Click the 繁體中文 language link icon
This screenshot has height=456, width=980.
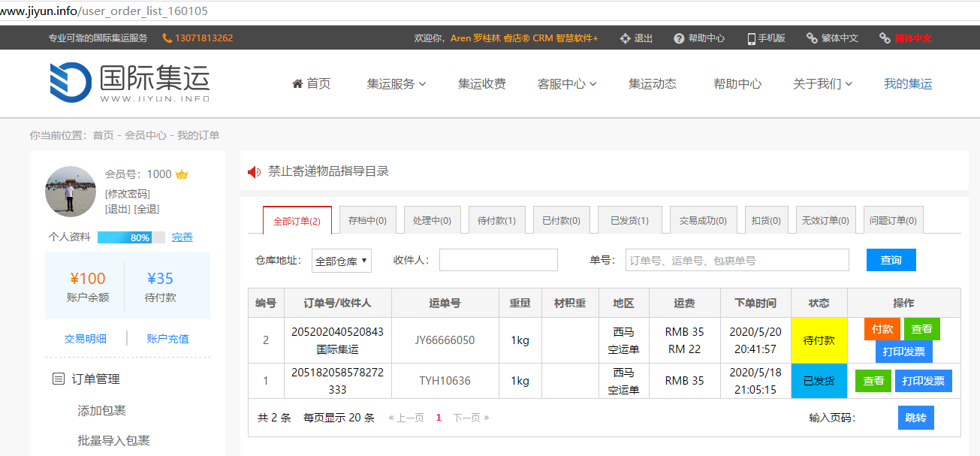(x=812, y=38)
